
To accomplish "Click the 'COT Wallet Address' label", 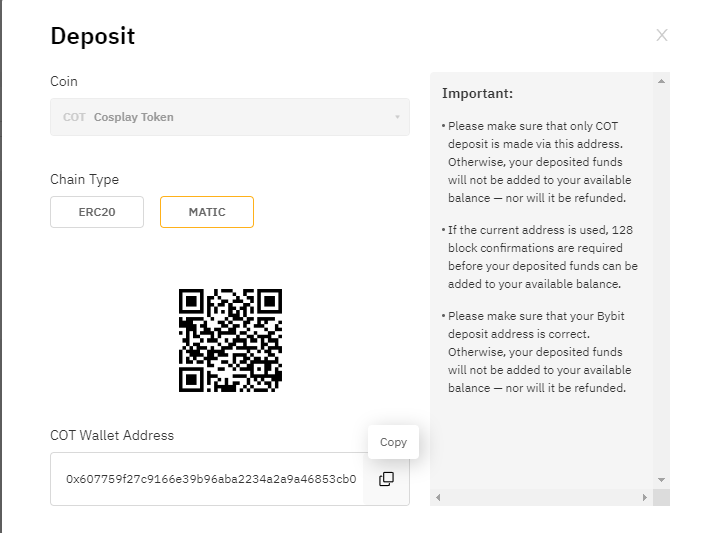I will pyautogui.click(x=112, y=435).
